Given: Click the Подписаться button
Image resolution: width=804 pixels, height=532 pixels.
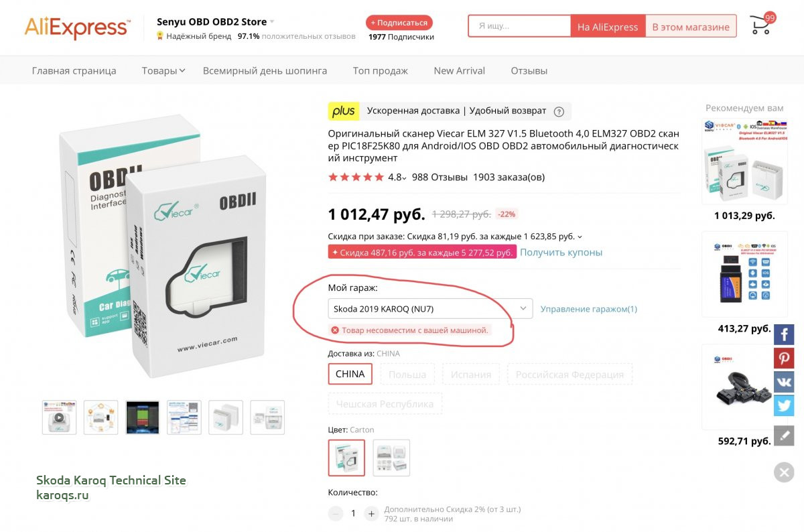Looking at the screenshot, I should click(x=399, y=23).
